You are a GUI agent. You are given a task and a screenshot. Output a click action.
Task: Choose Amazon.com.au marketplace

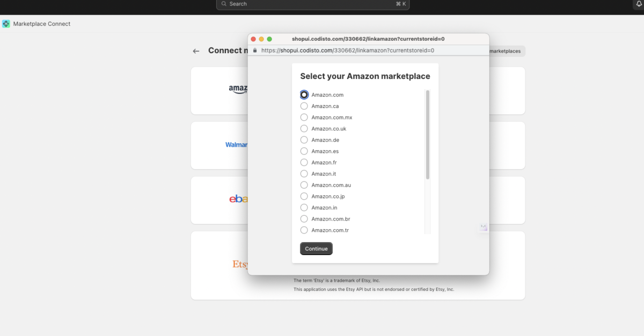[304, 185]
